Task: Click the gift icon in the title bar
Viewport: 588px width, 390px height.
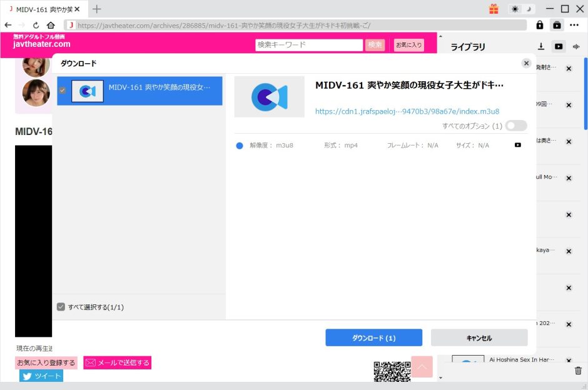Action: tap(494, 9)
